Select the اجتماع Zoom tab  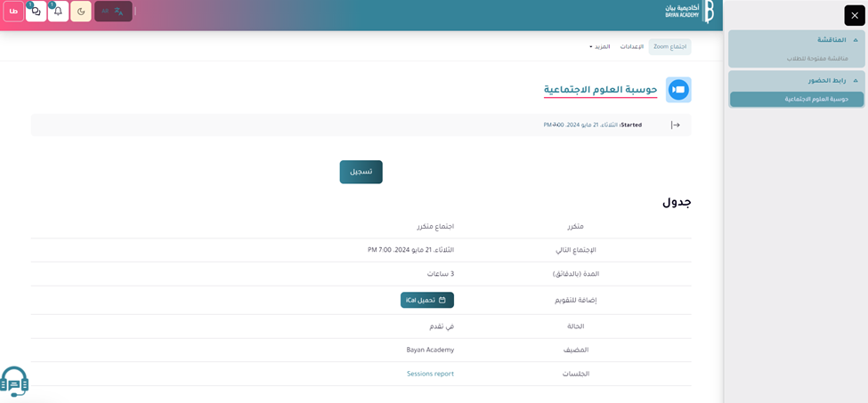669,47
